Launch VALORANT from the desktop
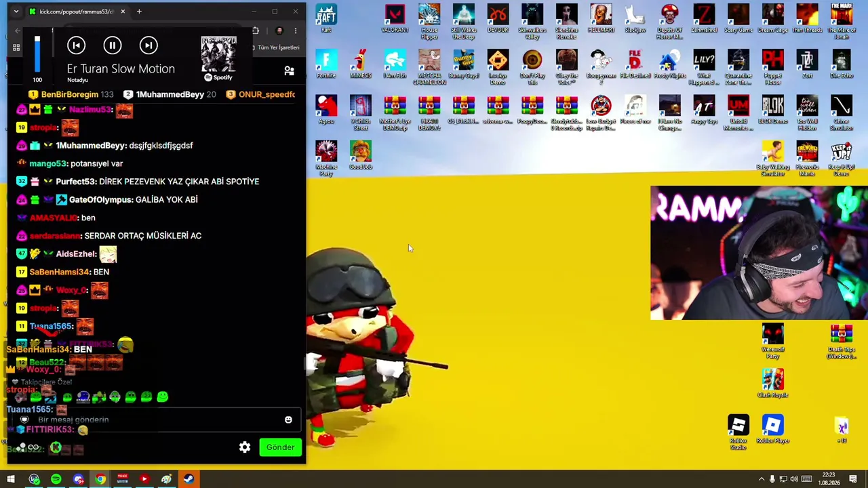Screen dimensions: 868x488 (x=395, y=19)
